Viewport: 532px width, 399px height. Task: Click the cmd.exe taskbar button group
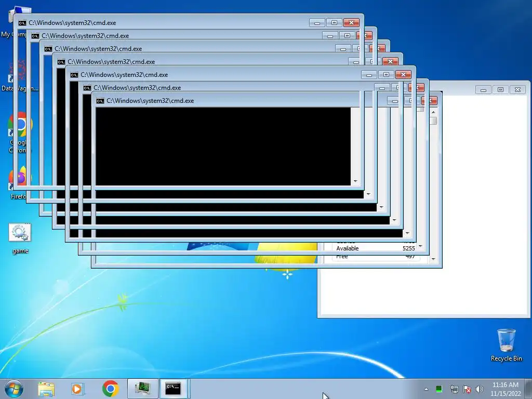(174, 389)
